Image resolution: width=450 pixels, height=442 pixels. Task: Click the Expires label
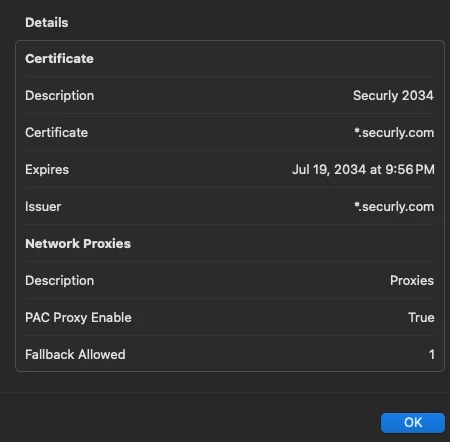pyautogui.click(x=47, y=170)
